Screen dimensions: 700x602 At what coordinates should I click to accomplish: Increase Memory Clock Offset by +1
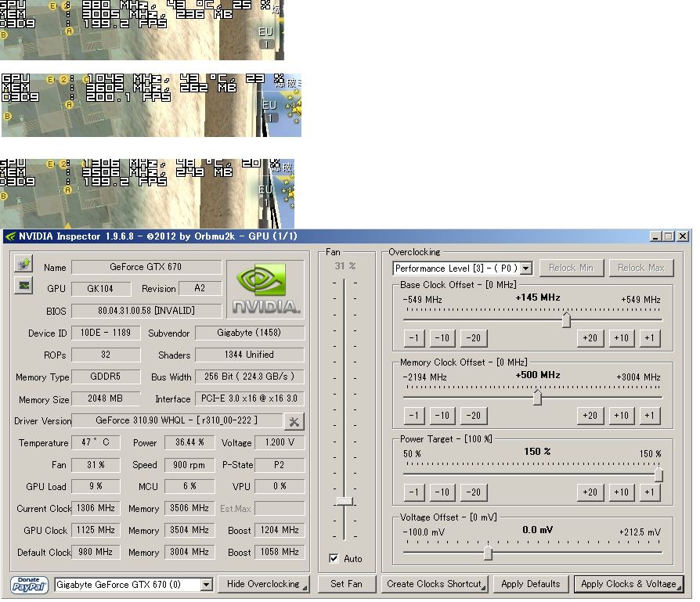650,416
